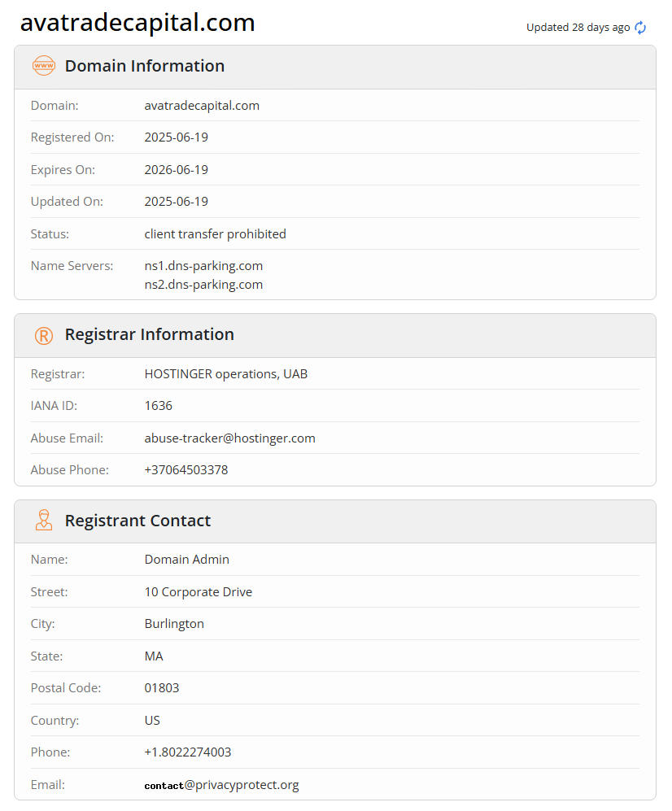Click the ns1.dns-parking.com name server
The height and width of the screenshot is (811, 672).
pos(203,266)
